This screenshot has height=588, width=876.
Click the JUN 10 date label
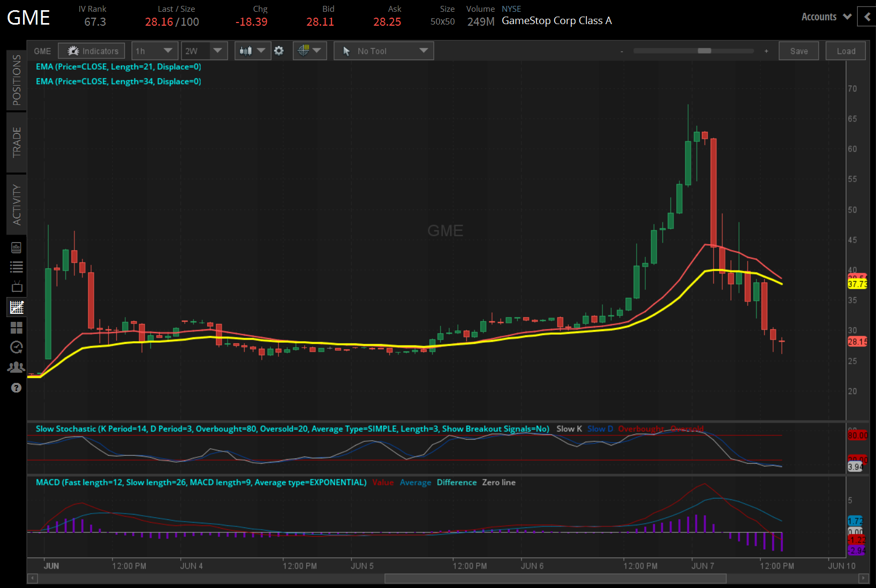[x=842, y=566]
